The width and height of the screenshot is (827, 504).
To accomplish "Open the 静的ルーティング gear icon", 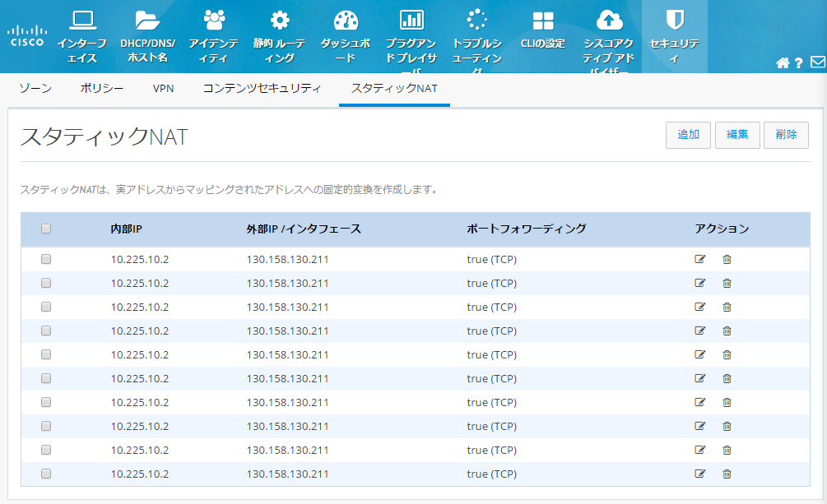I will 280,21.
